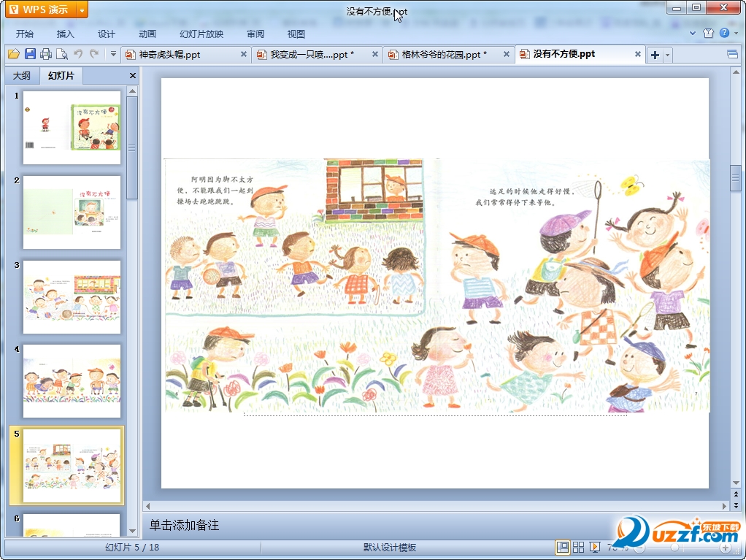Select slide 2 thumbnail
The image size is (746, 560).
pos(72,212)
